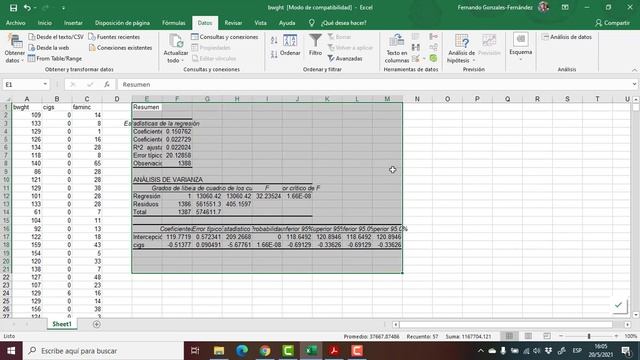Click cell E1 containing Resumen
This screenshot has width=640, height=360.
coord(147,107)
